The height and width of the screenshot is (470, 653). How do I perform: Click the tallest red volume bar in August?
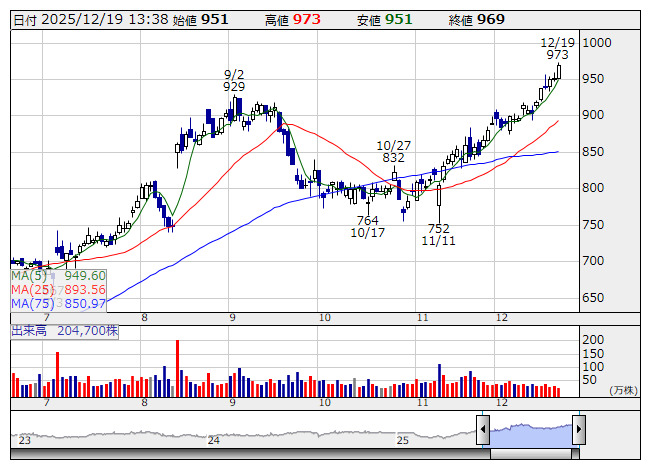click(177, 368)
